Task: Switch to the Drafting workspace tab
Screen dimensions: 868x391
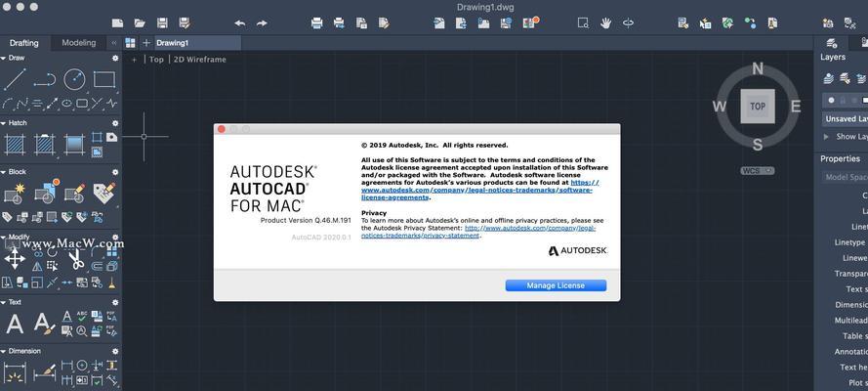Action: [24, 43]
